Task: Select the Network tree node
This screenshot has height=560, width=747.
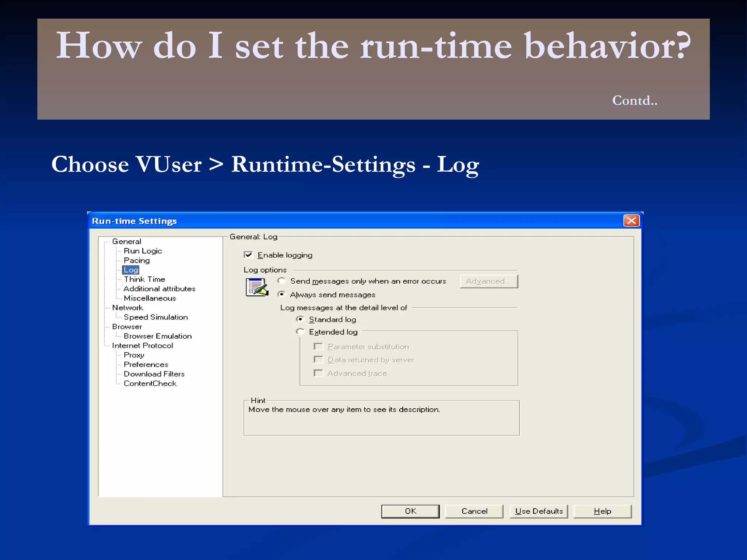Action: (x=128, y=308)
